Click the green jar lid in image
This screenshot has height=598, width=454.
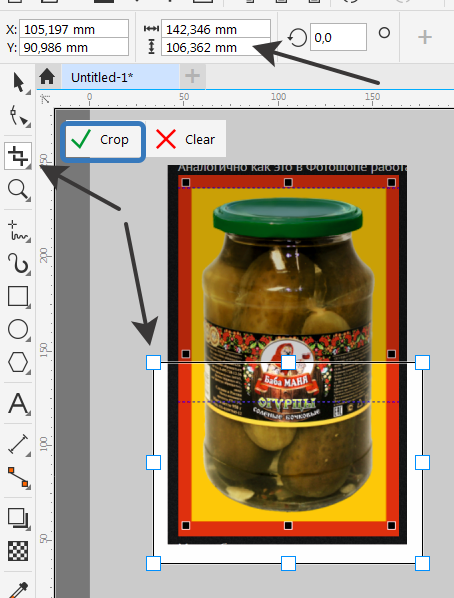[x=288, y=217]
